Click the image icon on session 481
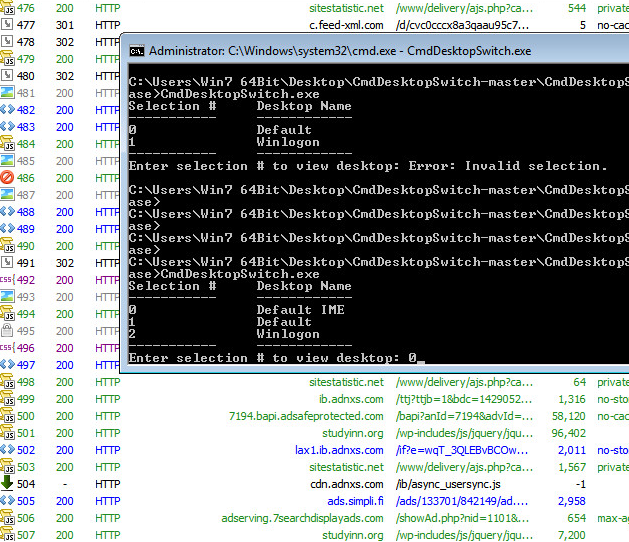This screenshot has height=542, width=629. coord(6,93)
